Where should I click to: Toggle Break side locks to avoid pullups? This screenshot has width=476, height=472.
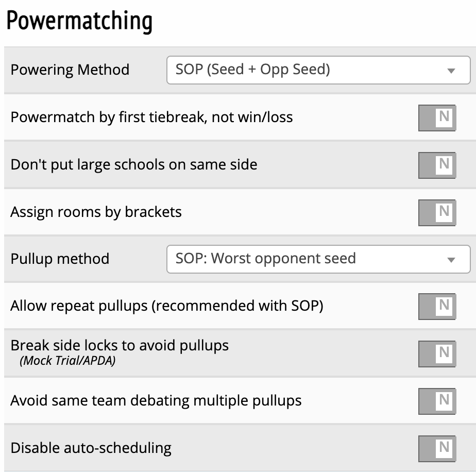coord(437,353)
